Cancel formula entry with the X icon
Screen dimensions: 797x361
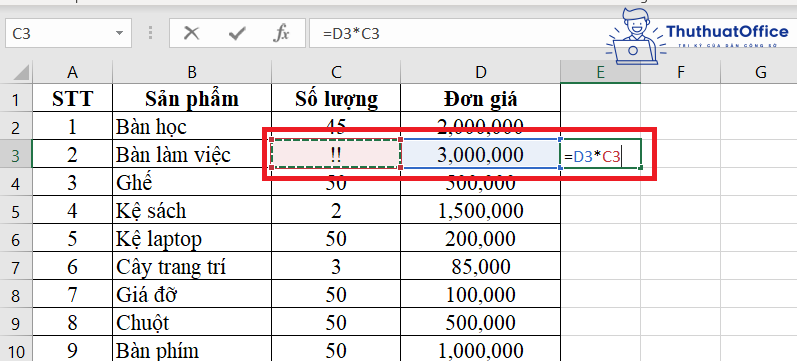pyautogui.click(x=191, y=34)
